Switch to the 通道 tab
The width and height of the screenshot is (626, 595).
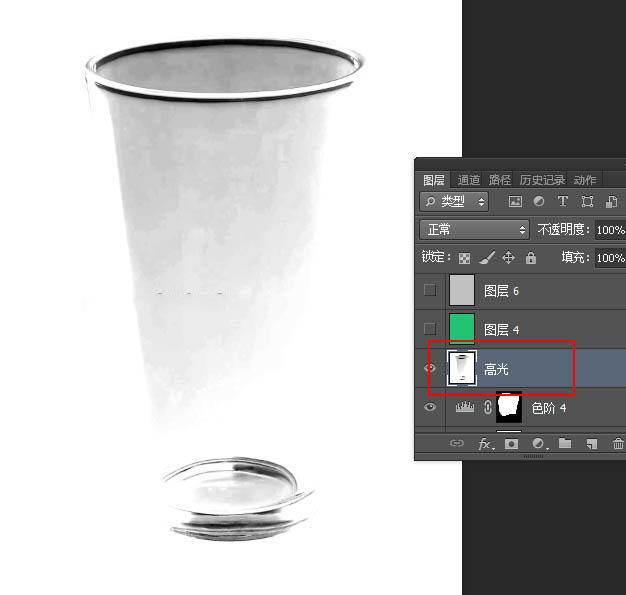(469, 180)
